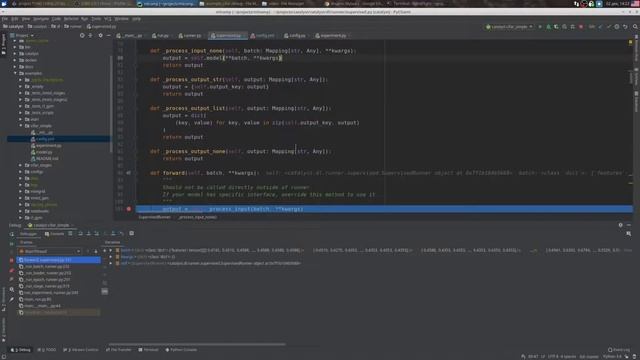Image resolution: width=640 pixels, height=360 pixels.
Task: Click the Run with Coverage icon in toolbar
Action: coord(556,27)
